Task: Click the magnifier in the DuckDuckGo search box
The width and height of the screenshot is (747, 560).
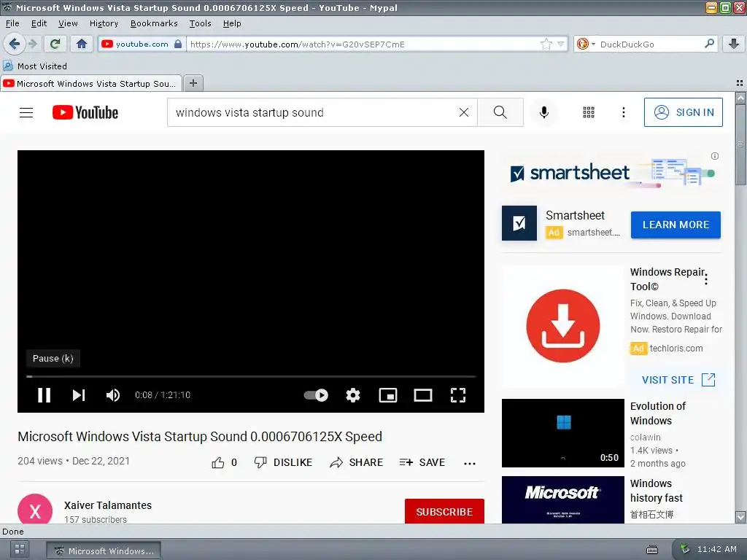Action: [709, 44]
